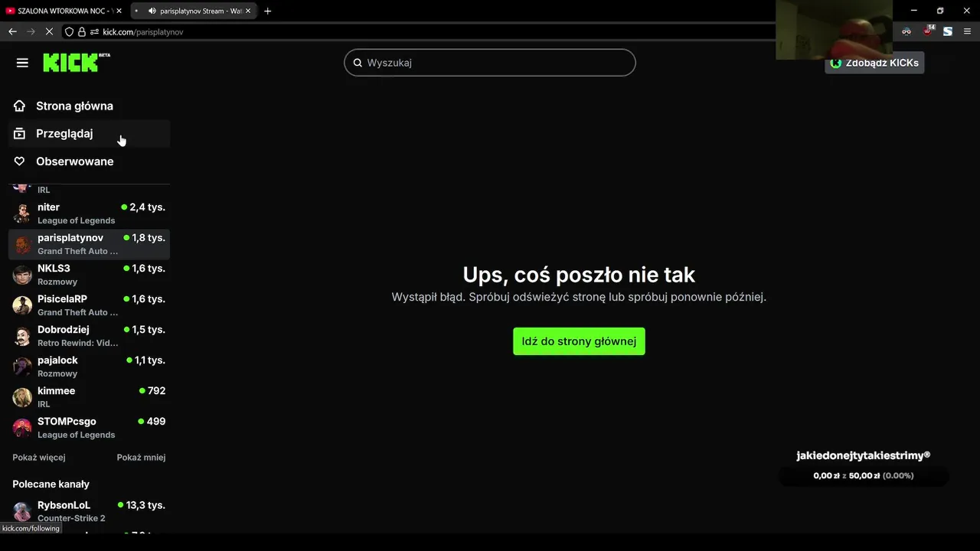
Task: Collapse the list with Pokaż mniej
Action: click(x=141, y=458)
